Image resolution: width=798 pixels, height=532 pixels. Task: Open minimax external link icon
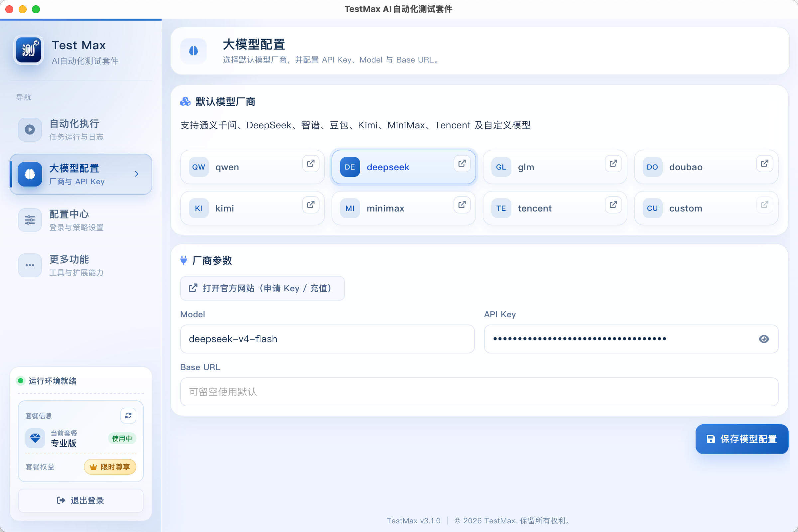pyautogui.click(x=462, y=204)
